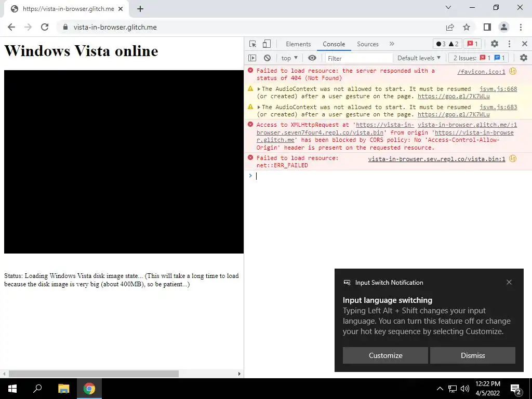Screen dimensions: 532x399
Task: Close the Input Switch Notification
Action: [x=509, y=282]
